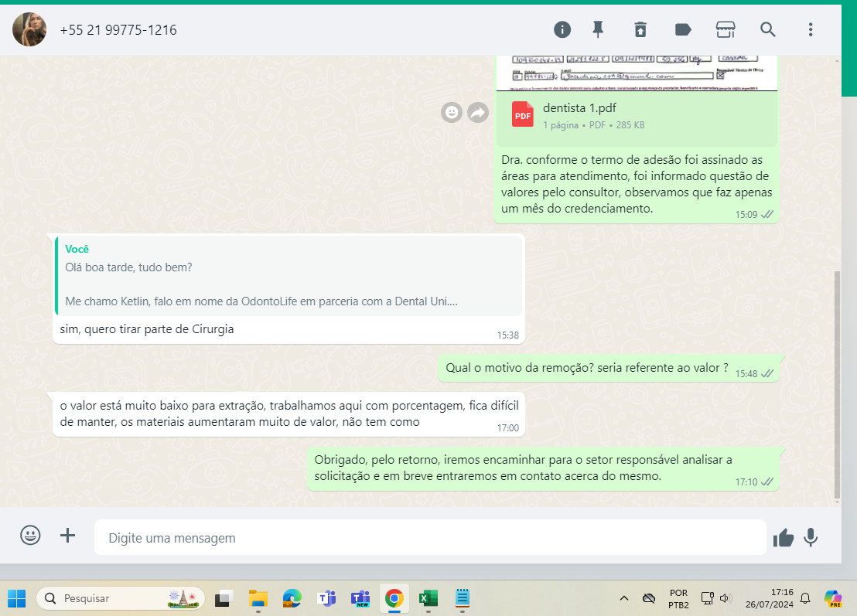Image resolution: width=857 pixels, height=616 pixels.
Task: Send a thumbs up reaction
Action: [784, 538]
